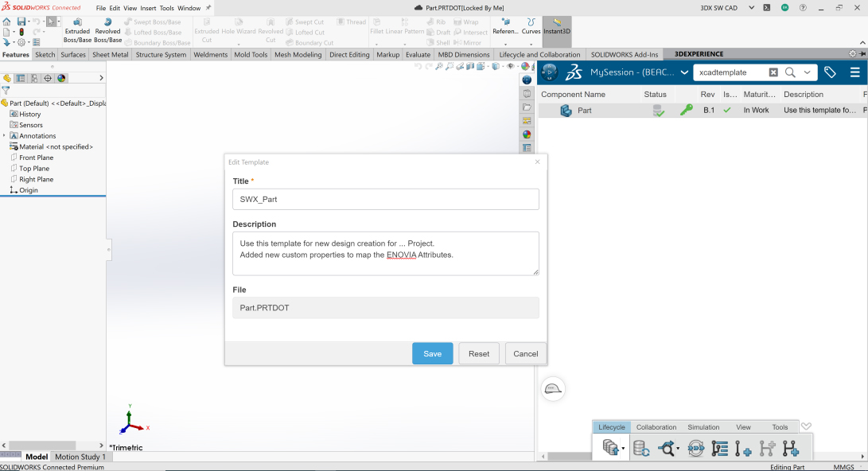Click the Options gear icon
868x471 pixels.
(21, 43)
